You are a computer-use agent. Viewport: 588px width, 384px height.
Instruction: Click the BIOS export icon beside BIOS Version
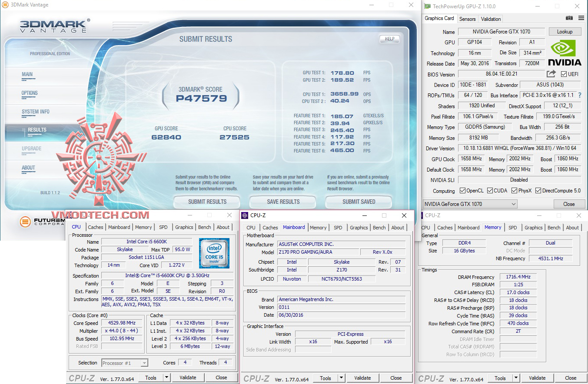pyautogui.click(x=550, y=73)
